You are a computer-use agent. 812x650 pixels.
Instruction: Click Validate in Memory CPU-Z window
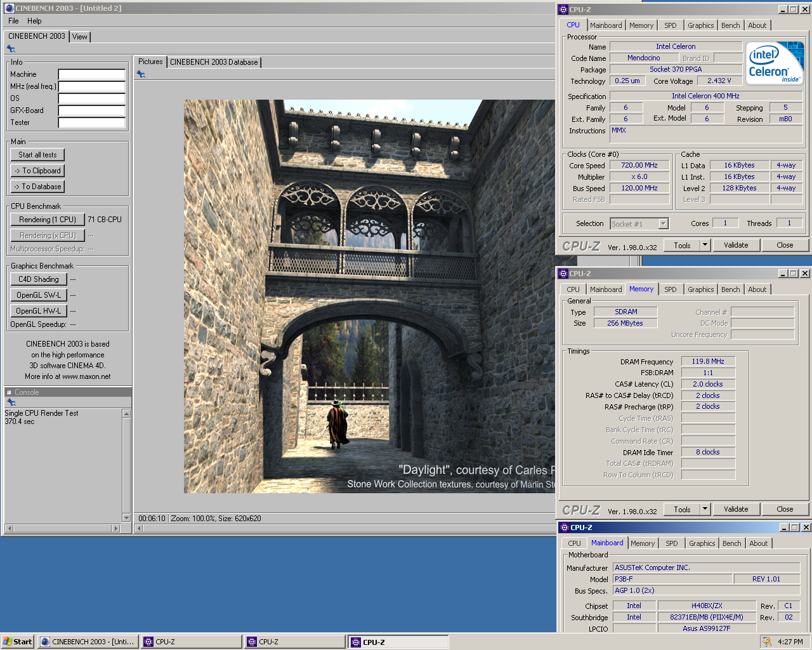tap(736, 509)
